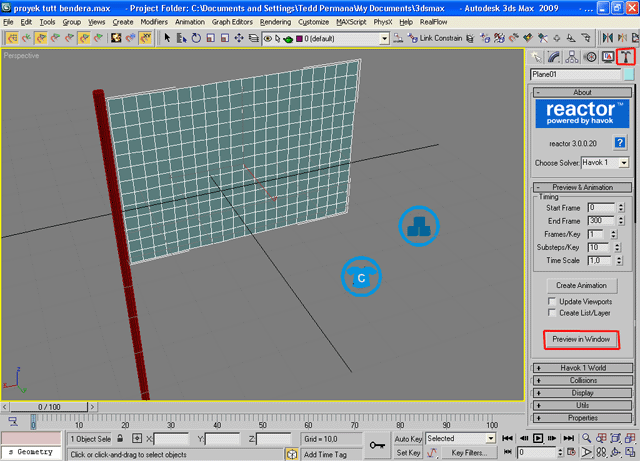
Task: Toggle Key Mode button left of frame field
Action: 507,452
